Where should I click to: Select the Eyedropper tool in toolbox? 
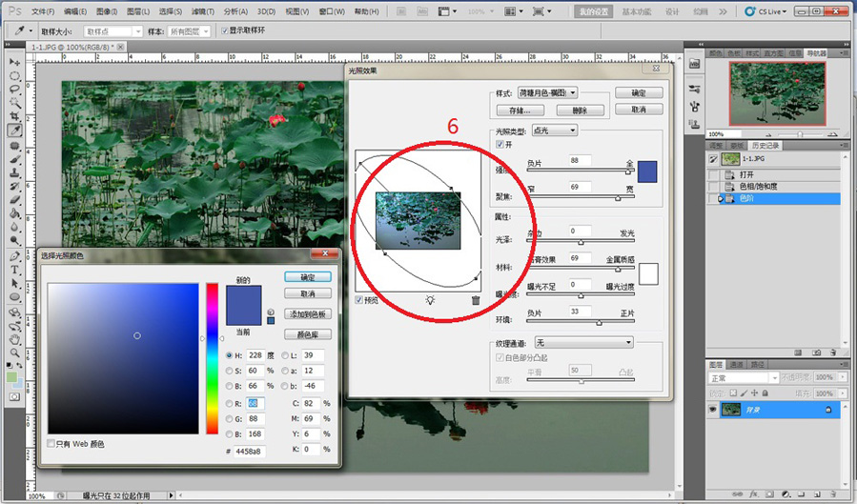pos(14,130)
